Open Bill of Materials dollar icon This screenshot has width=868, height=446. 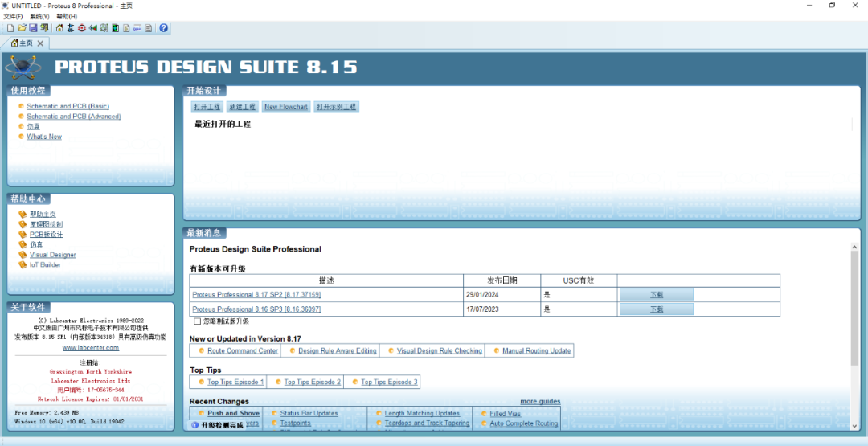[126, 27]
